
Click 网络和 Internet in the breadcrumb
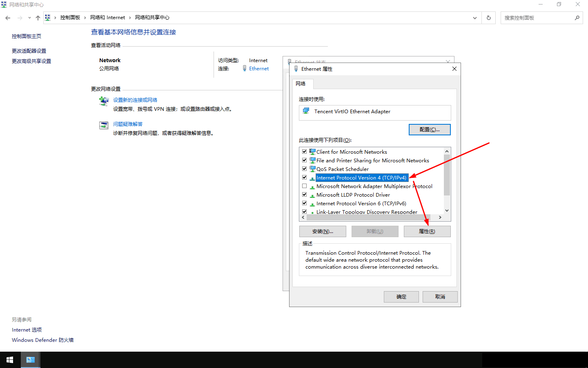tap(107, 18)
